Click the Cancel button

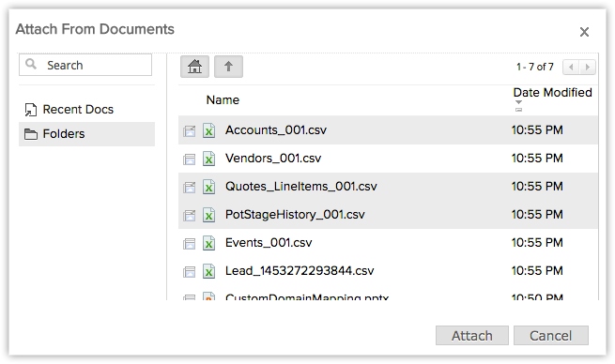tap(550, 336)
